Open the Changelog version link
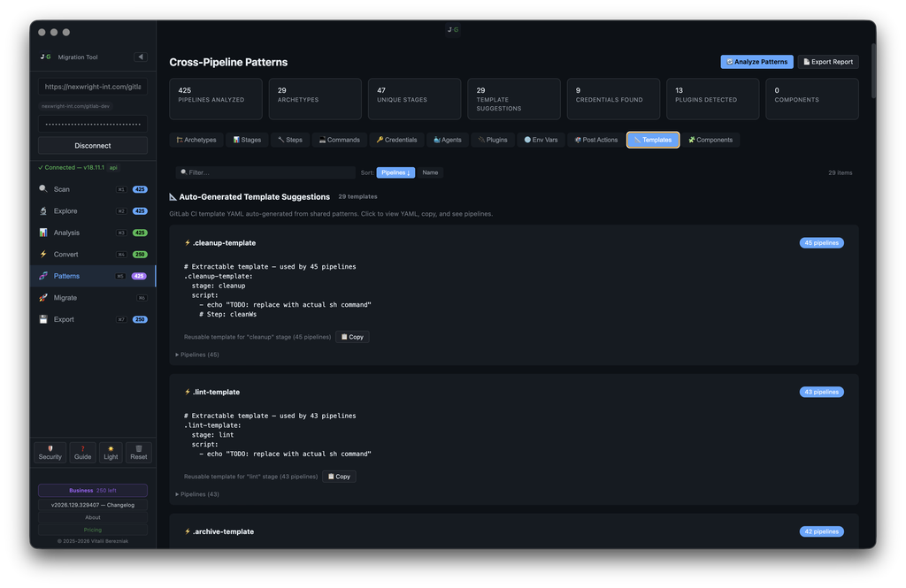Image resolution: width=906 pixels, height=588 pixels. click(x=92, y=505)
